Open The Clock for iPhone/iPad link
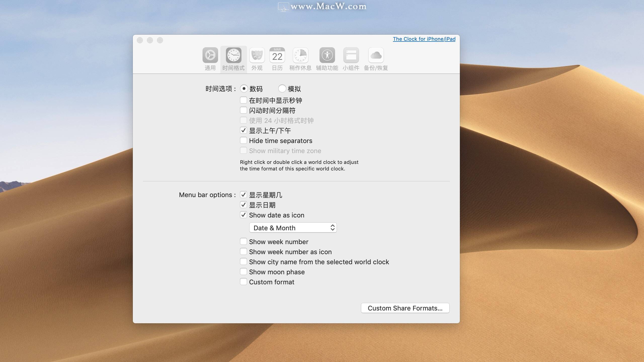This screenshot has width=644, height=362. tap(424, 39)
